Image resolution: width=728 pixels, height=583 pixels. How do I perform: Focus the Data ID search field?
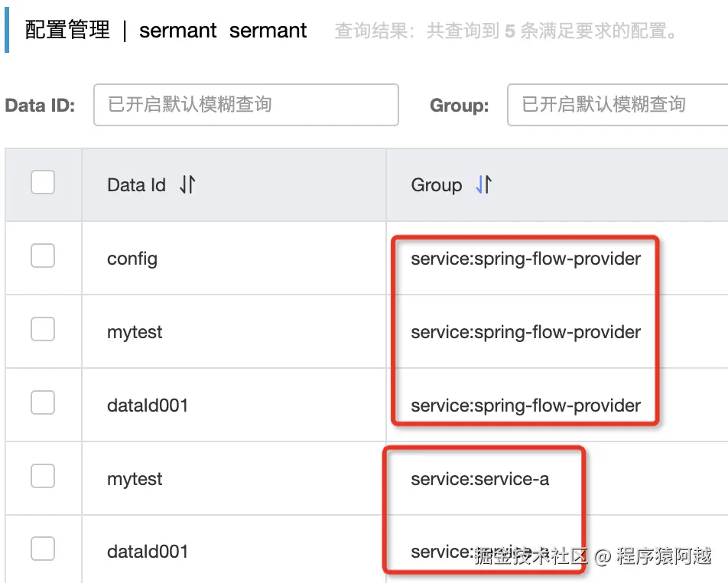(245, 105)
